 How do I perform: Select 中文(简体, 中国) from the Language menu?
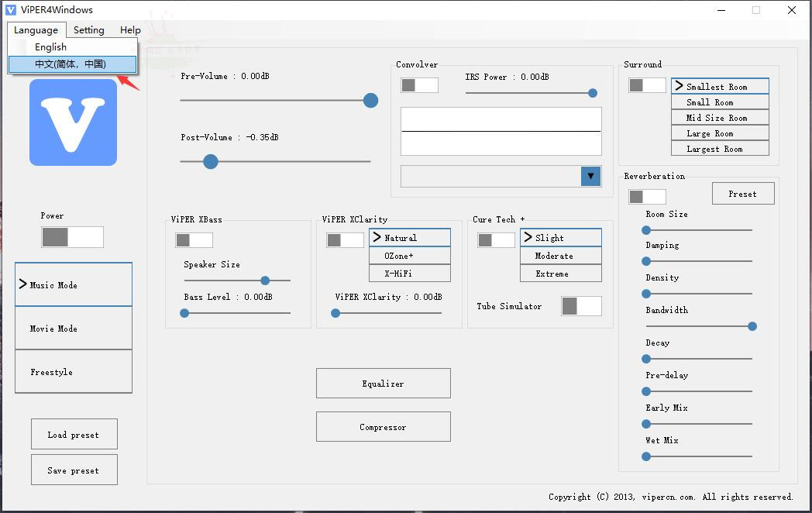(x=71, y=64)
